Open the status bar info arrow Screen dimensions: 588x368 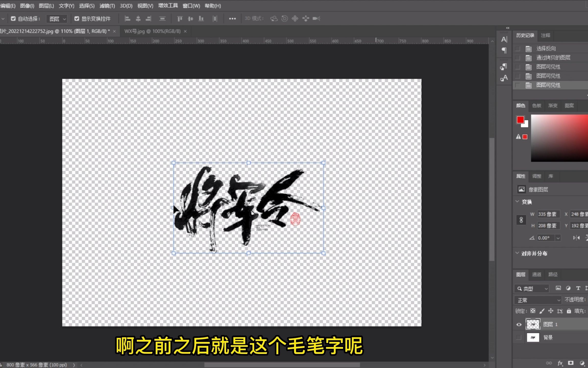click(74, 365)
